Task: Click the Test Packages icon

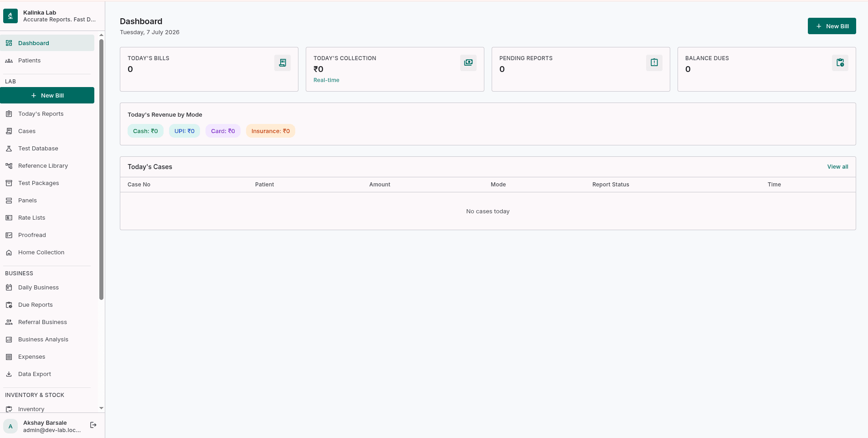Action: [9, 183]
